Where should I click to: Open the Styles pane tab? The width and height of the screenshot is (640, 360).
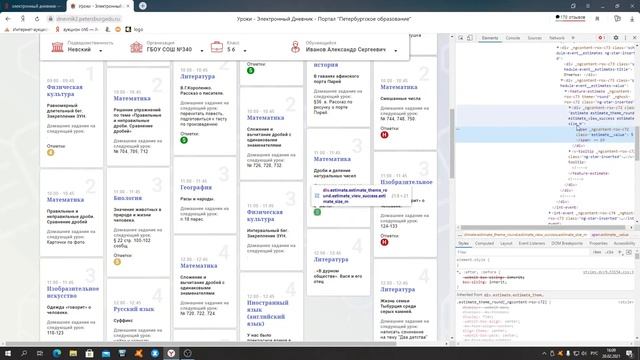[x=463, y=244]
